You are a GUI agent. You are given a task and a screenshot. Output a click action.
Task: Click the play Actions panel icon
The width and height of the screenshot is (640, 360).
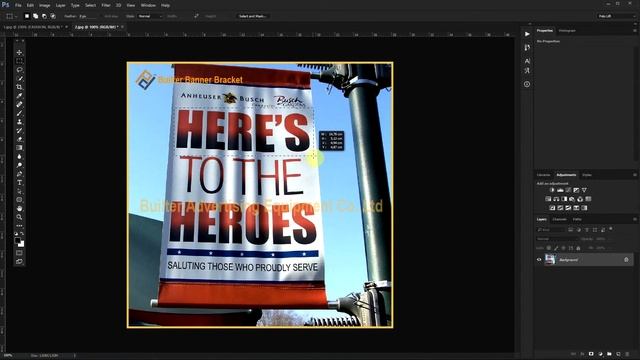pyautogui.click(x=527, y=34)
